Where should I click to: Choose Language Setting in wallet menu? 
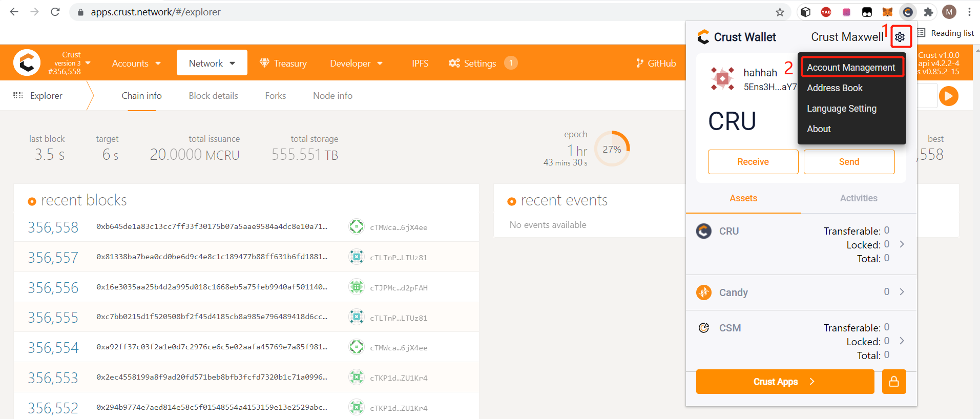click(x=842, y=109)
